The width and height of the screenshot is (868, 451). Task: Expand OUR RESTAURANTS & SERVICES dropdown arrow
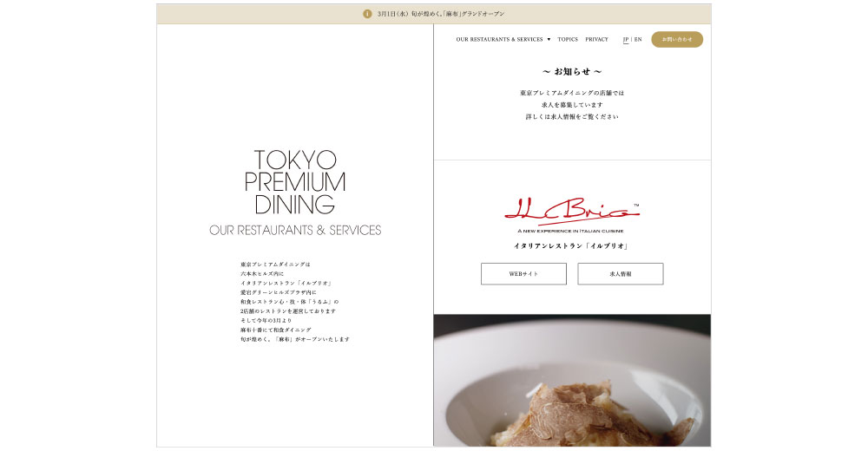(549, 39)
